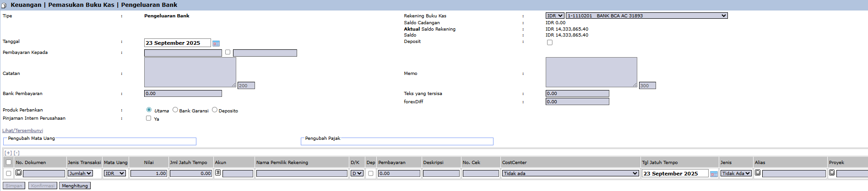
Task: Click the page icon beside the Keuangan title
Action: pos(4,5)
